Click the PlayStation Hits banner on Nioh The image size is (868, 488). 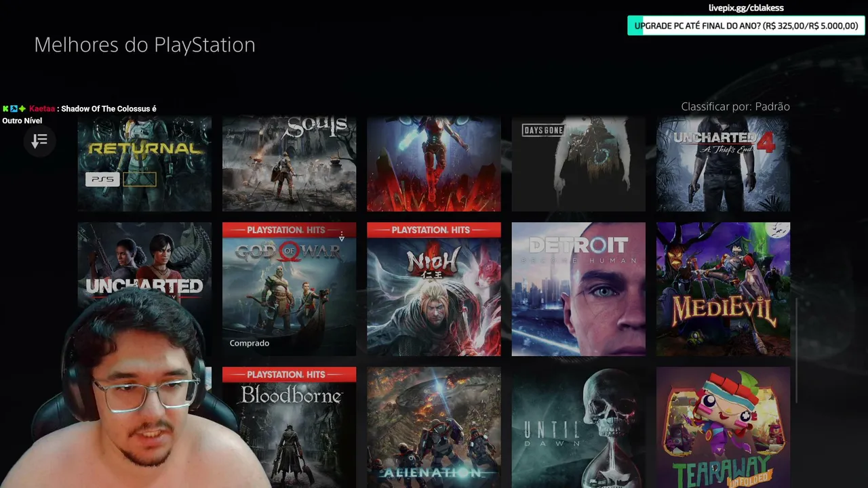click(434, 230)
